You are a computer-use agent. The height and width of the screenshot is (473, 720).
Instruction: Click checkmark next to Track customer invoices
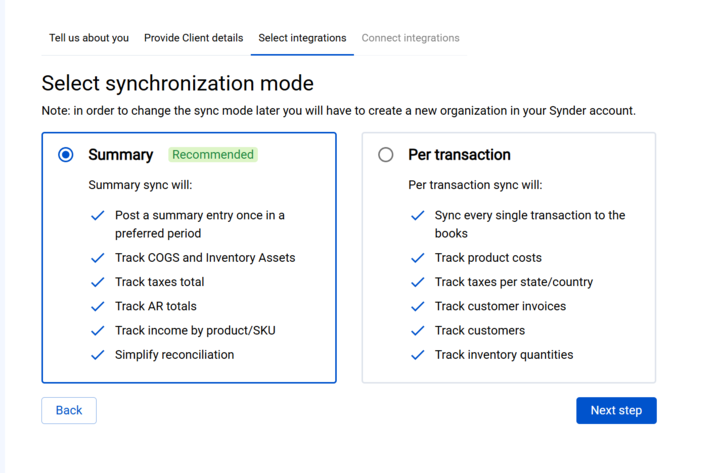point(418,307)
